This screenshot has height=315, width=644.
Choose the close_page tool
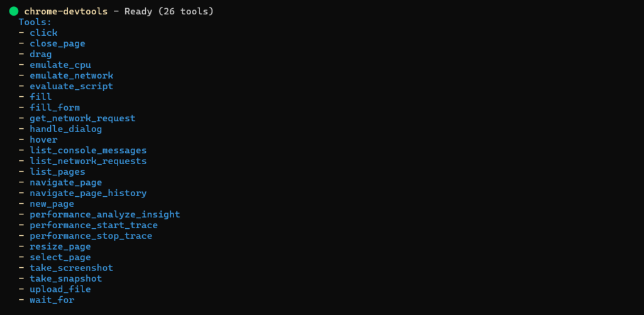[x=57, y=43]
